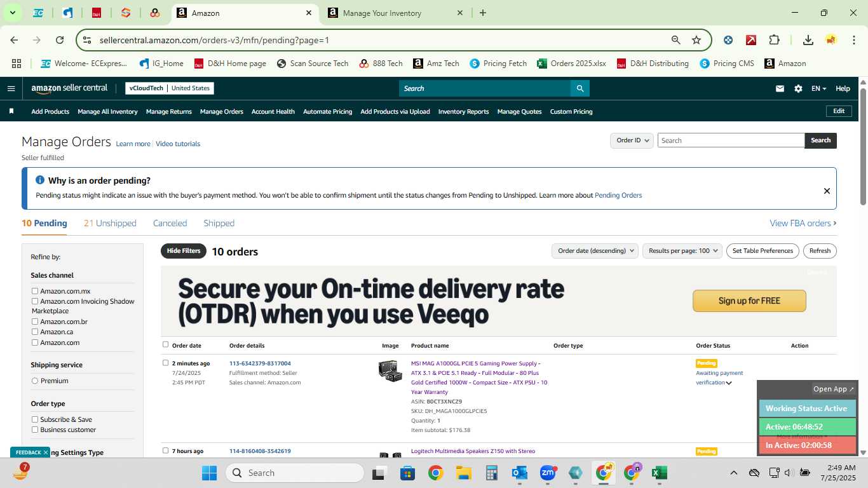Switch to Manage Your Inventory browser tab
868x488 pixels.
(395, 13)
